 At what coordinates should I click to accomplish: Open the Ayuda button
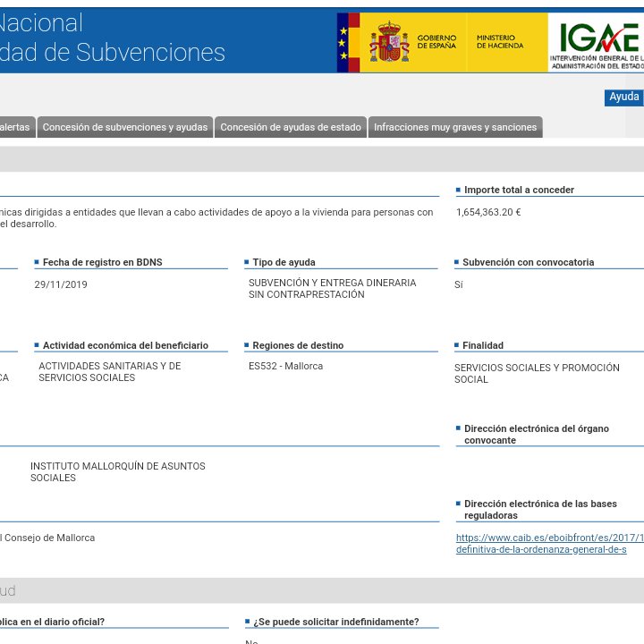click(x=624, y=97)
